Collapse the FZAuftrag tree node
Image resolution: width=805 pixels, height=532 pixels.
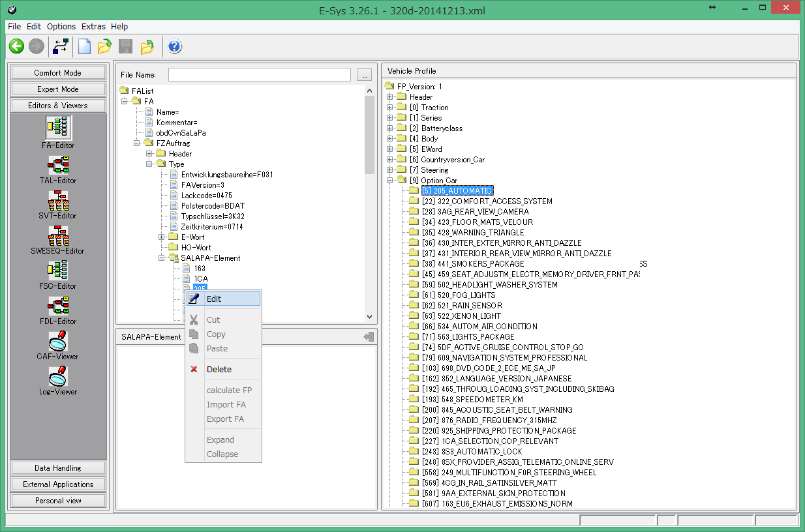pos(137,143)
